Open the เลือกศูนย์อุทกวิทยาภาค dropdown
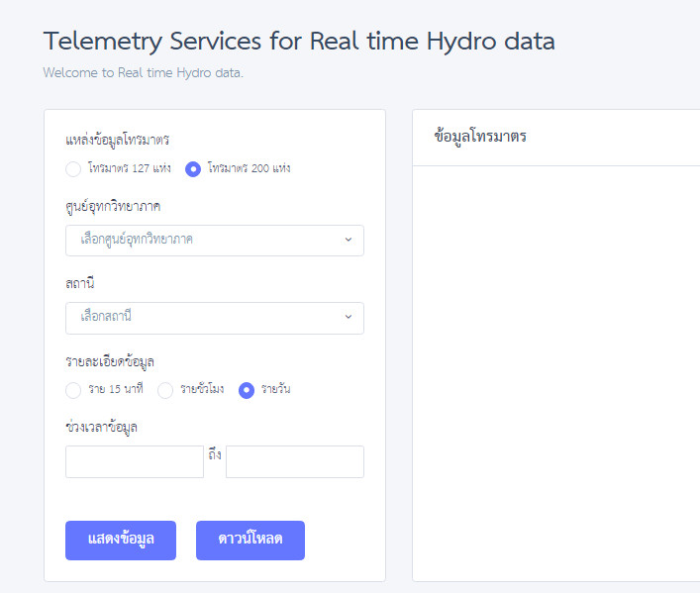Viewport: 700px width, 593px height. click(x=215, y=241)
